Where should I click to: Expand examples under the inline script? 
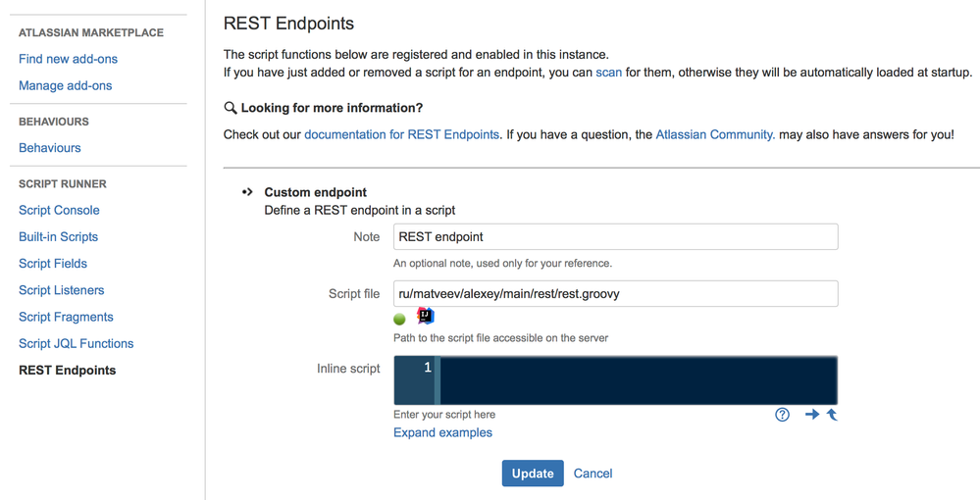pyautogui.click(x=442, y=432)
